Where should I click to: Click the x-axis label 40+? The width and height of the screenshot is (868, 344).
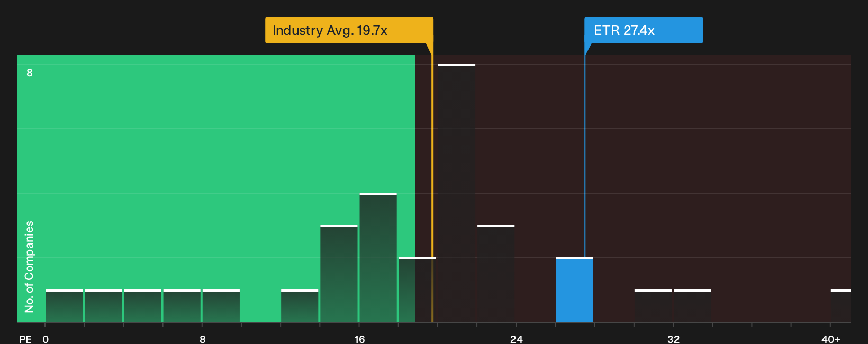tap(830, 339)
